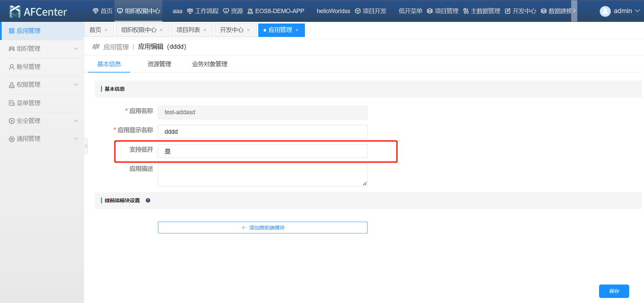
Task: Open 账号管理 in the sidebar
Action: tap(29, 67)
